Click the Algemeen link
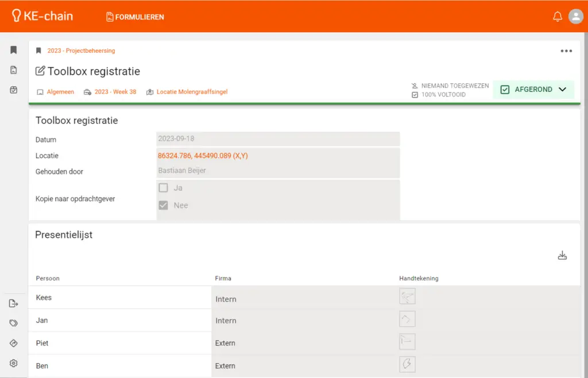The width and height of the screenshot is (588, 378). (60, 92)
